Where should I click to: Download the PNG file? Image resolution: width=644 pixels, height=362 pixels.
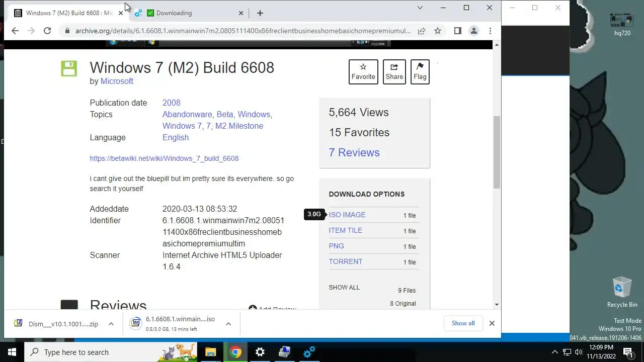tap(336, 246)
